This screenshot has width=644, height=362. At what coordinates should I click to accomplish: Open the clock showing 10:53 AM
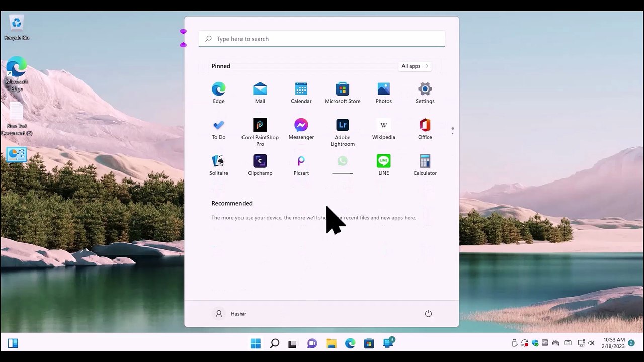(x=614, y=343)
